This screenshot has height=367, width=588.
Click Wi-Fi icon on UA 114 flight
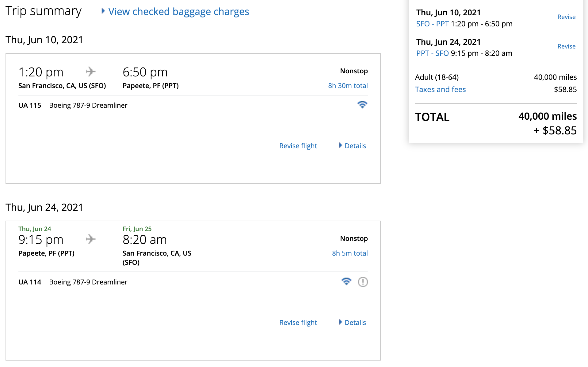346,281
